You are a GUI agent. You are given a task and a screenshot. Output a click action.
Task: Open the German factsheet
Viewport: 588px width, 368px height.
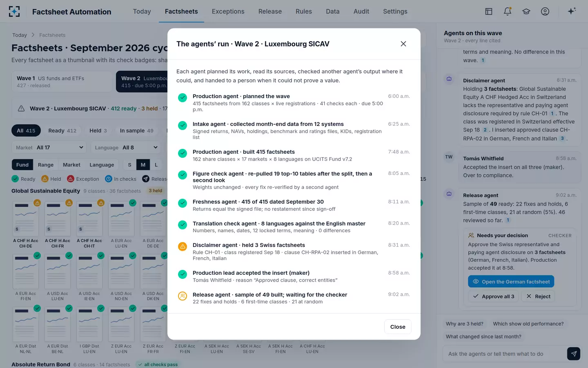coord(511,282)
